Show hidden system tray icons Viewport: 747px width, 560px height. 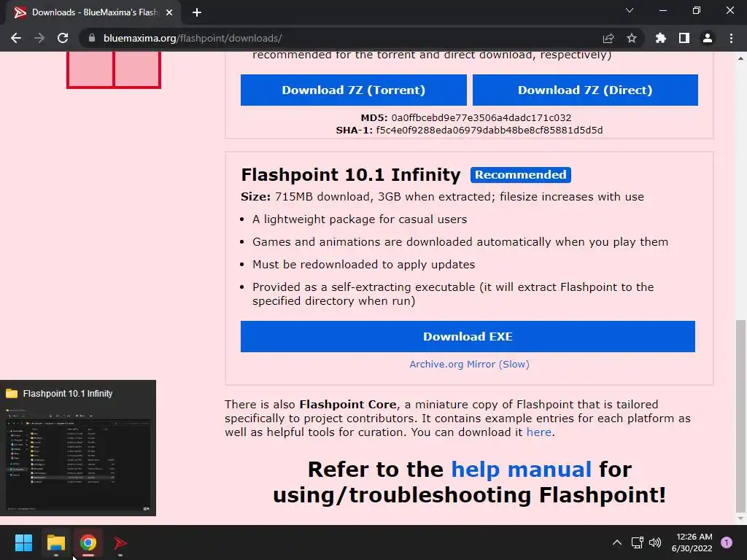(x=617, y=542)
